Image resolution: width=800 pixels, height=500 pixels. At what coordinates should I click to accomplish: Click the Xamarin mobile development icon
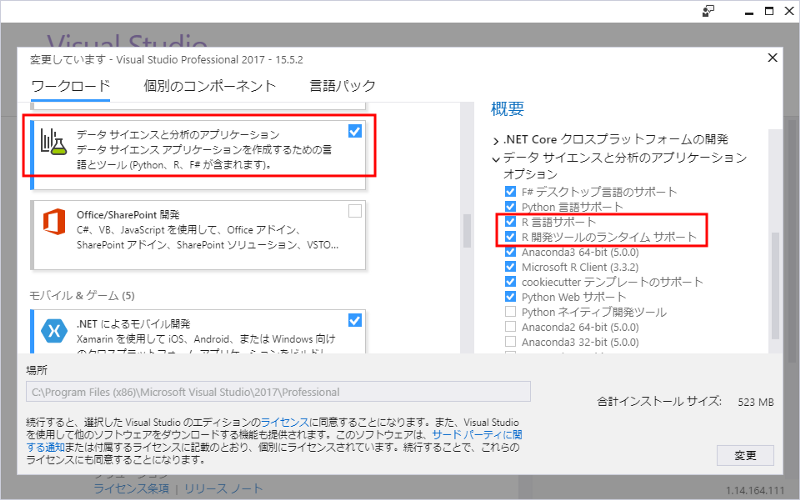54,331
